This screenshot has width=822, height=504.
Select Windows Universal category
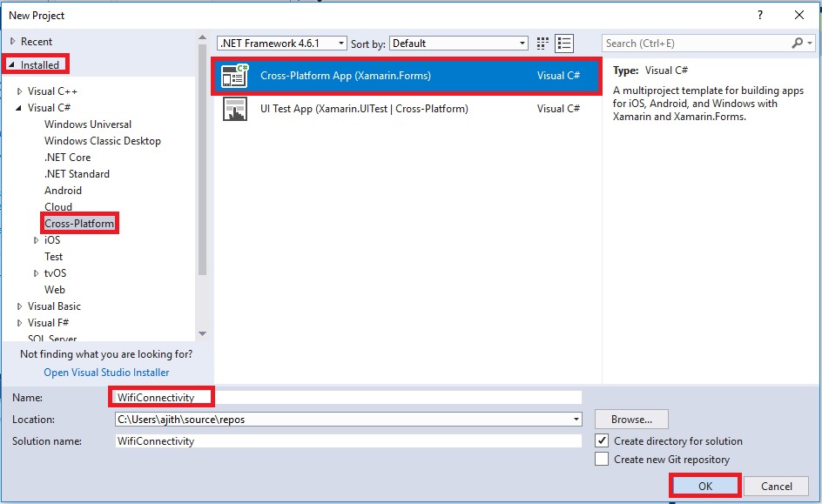coord(88,124)
